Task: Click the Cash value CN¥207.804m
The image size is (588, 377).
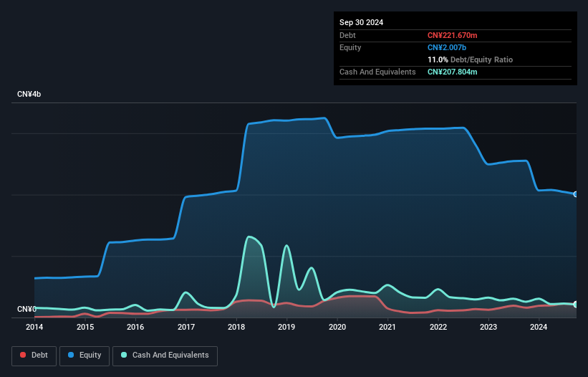Action: pyautogui.click(x=452, y=72)
